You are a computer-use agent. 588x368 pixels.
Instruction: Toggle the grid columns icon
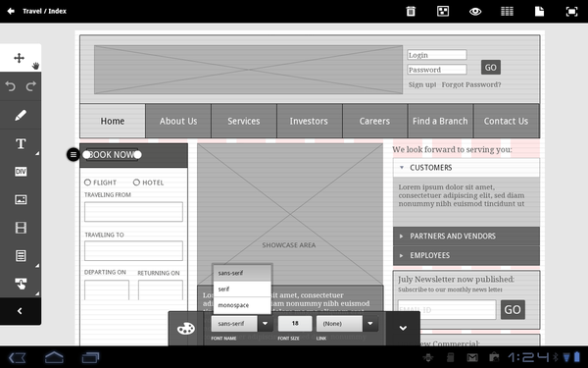click(x=507, y=11)
